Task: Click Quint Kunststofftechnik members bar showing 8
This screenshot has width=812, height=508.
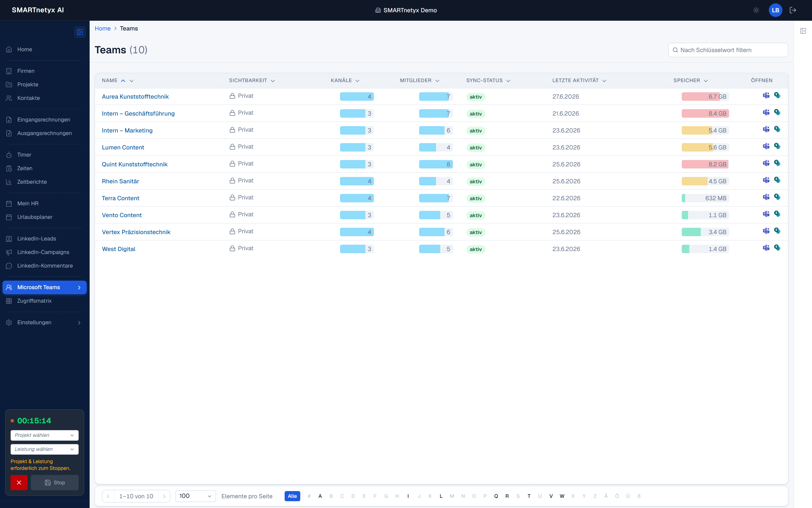Action: pos(436,164)
